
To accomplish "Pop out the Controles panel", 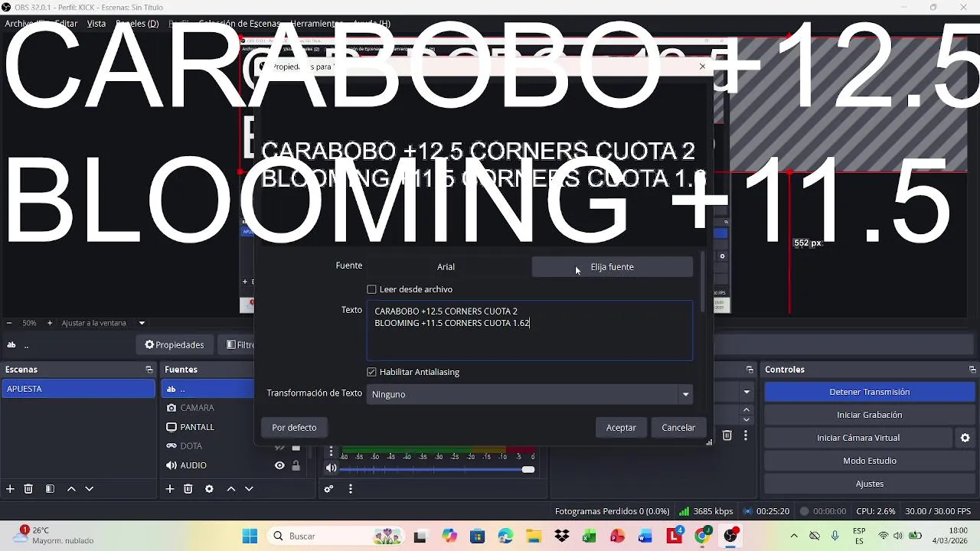I will click(972, 370).
